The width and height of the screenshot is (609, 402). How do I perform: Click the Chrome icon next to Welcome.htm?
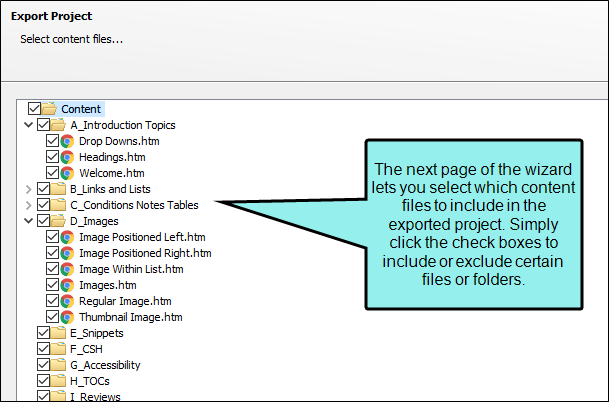[x=67, y=173]
